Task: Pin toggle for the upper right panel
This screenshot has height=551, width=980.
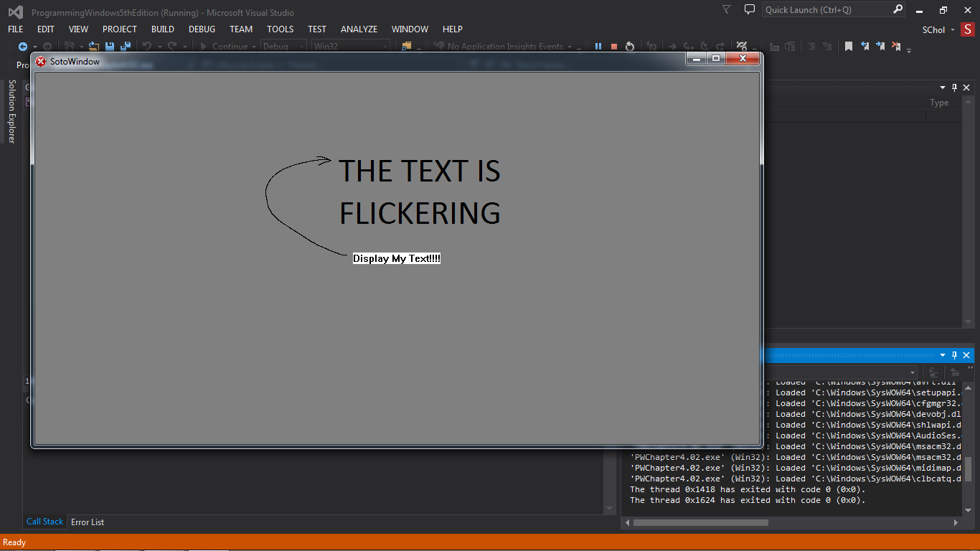Action: (x=954, y=88)
